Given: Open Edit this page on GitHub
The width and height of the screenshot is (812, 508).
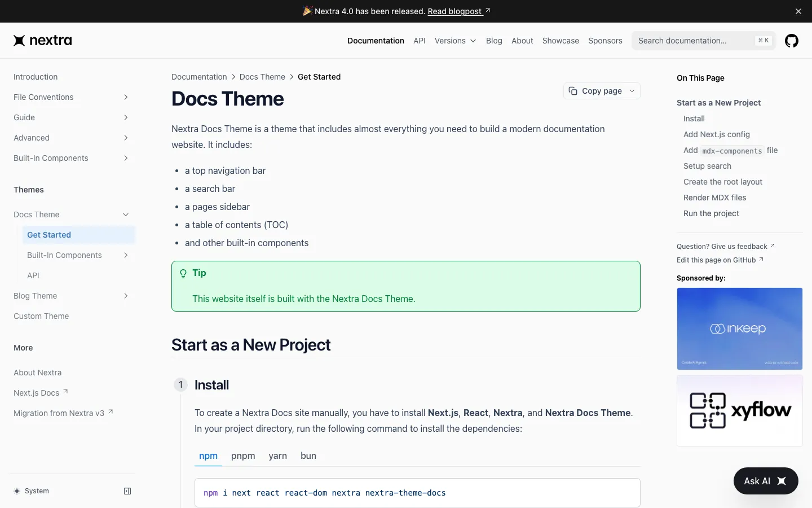Looking at the screenshot, I should pyautogui.click(x=720, y=260).
